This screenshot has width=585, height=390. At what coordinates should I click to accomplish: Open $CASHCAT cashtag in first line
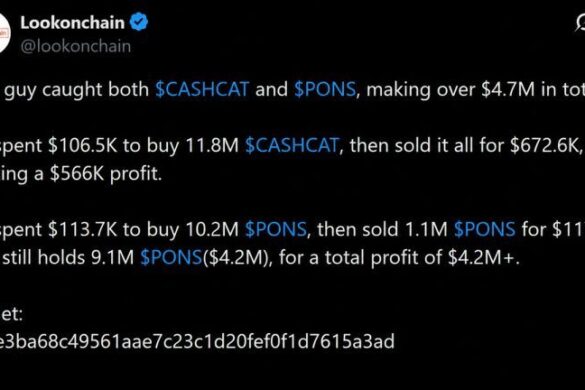(x=202, y=89)
